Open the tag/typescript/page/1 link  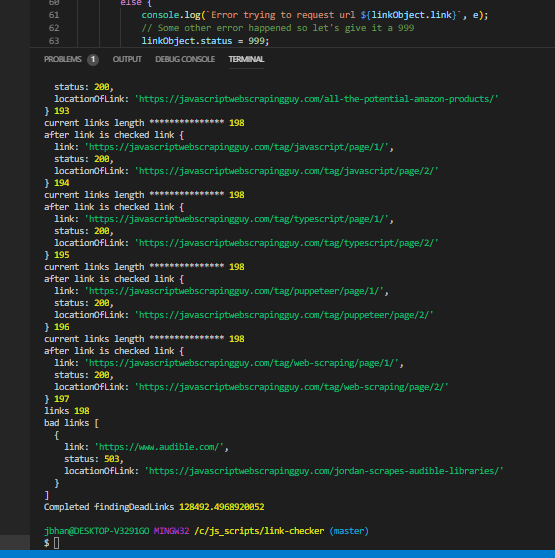(x=238, y=219)
